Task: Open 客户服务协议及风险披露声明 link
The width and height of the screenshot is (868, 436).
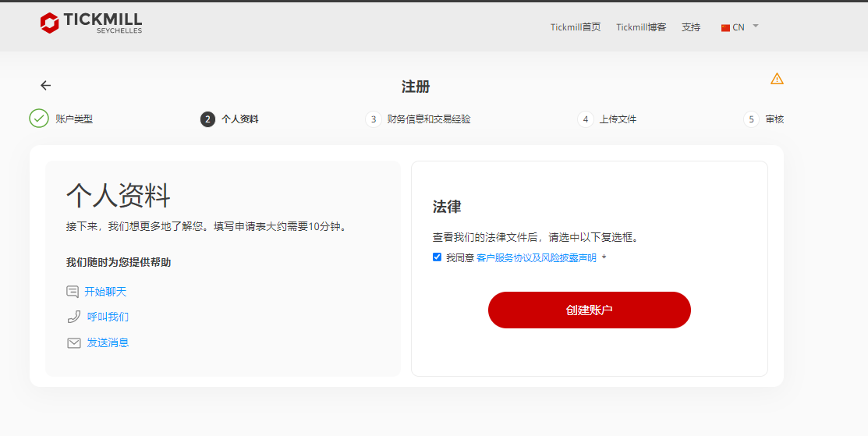Action: [x=537, y=258]
